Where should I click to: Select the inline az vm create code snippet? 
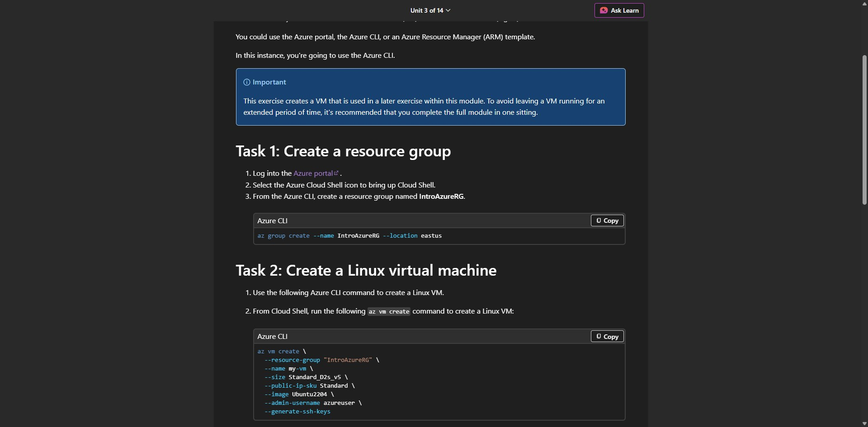coord(389,311)
